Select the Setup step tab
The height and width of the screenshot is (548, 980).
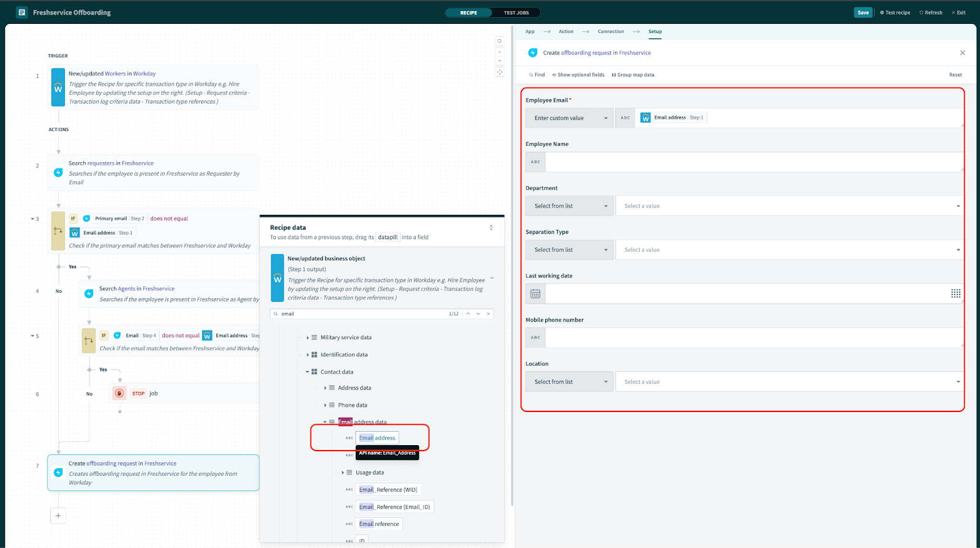655,31
